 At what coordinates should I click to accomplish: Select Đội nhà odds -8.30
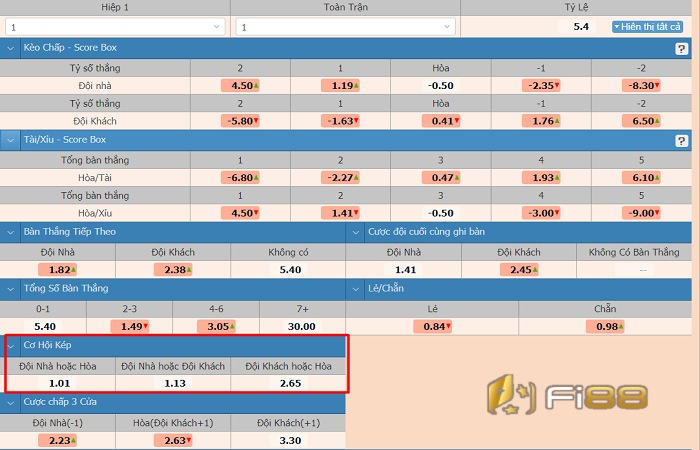click(641, 86)
